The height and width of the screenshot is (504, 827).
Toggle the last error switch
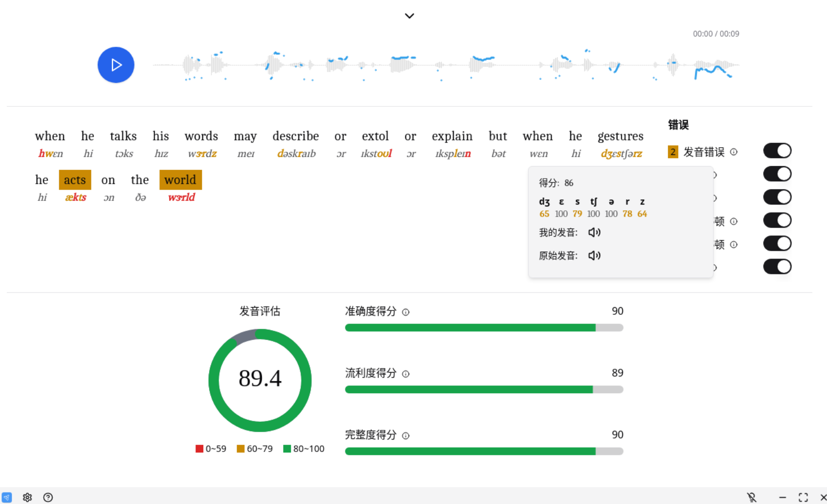pyautogui.click(x=777, y=266)
